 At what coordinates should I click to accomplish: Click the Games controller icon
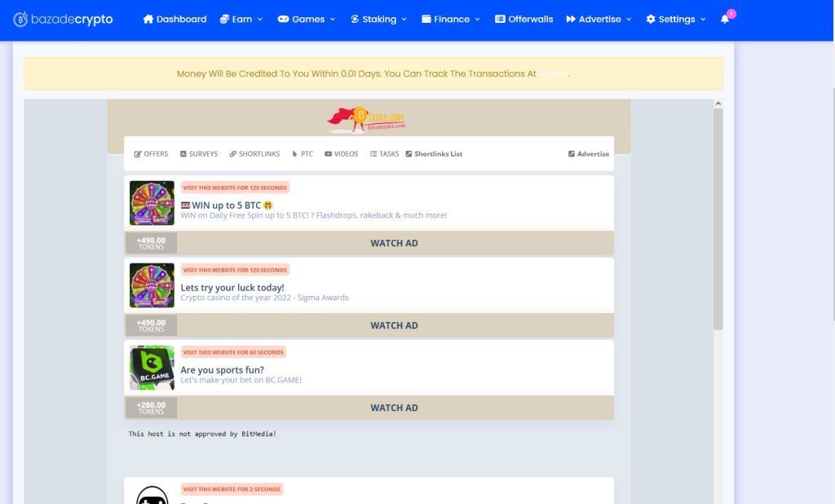283,20
